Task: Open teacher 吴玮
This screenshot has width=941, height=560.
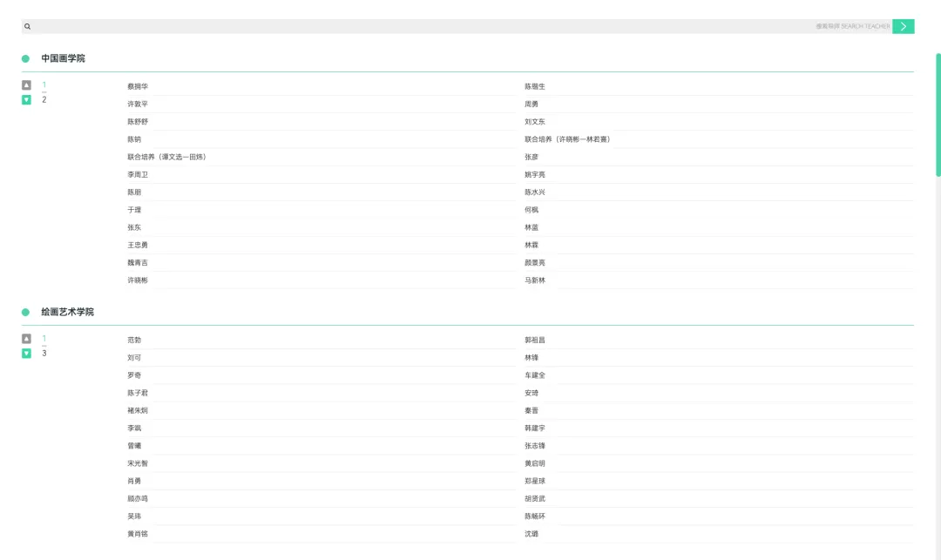Action: tap(134, 516)
